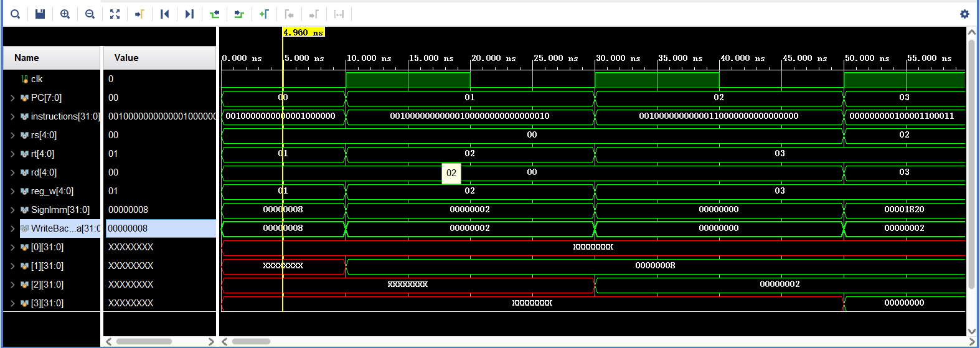
Task: Click the Value column header
Action: click(160, 58)
